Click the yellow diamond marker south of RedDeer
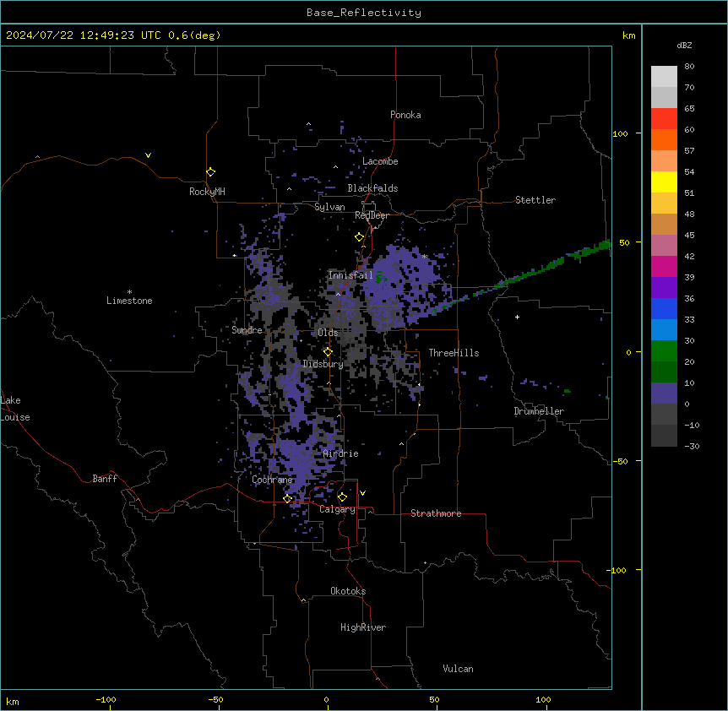728x711 pixels. coord(359,237)
